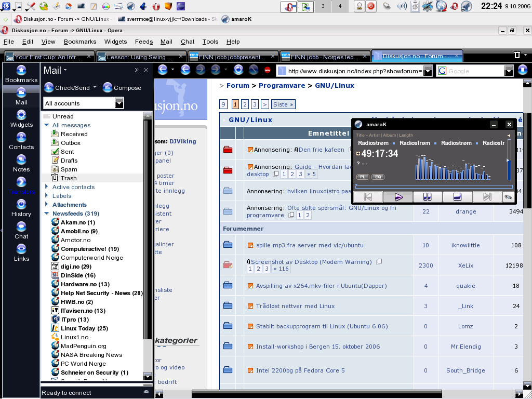Click the Siste » page button

coord(283,104)
